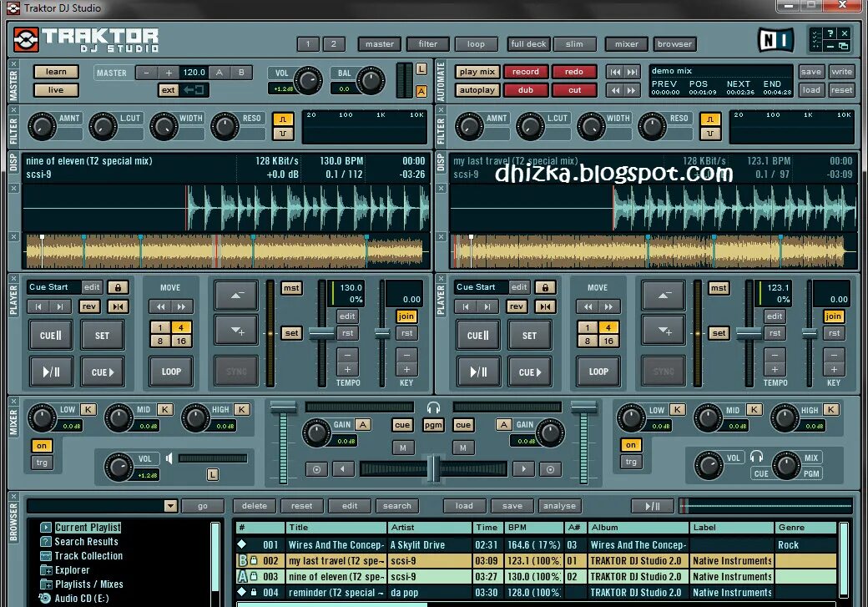Click the browser preview play/pause button

653,506
